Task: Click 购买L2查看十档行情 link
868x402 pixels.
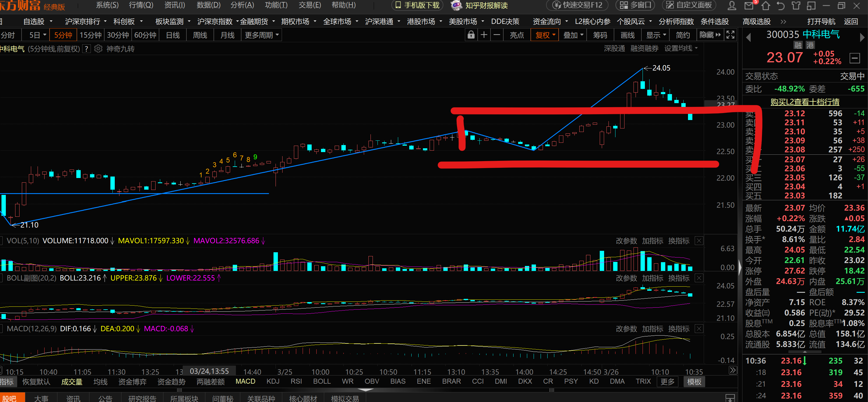Action: click(805, 102)
